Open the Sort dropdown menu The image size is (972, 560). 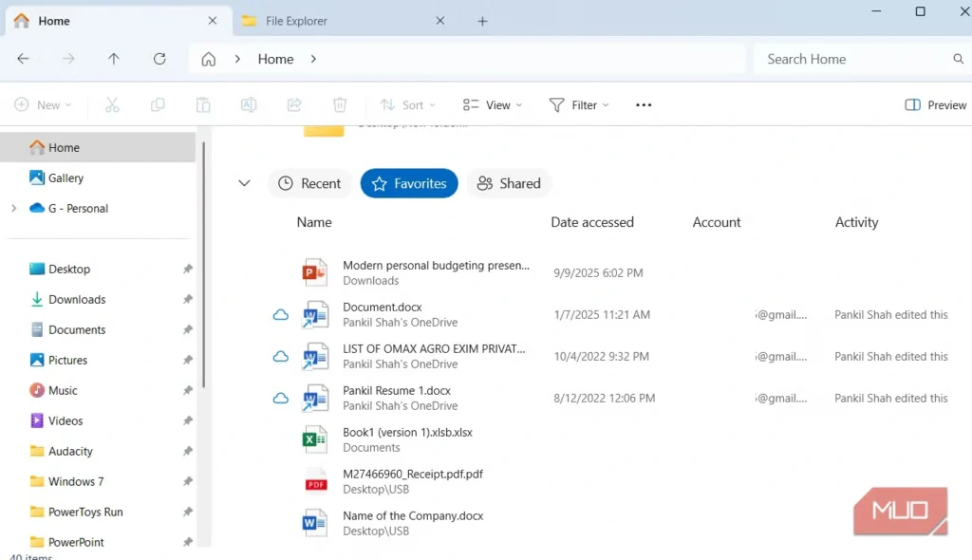click(408, 105)
